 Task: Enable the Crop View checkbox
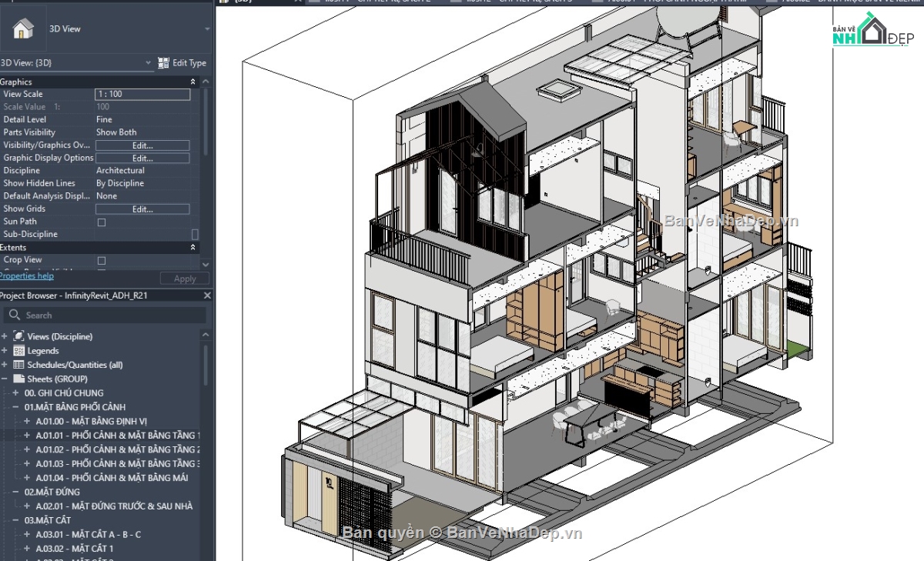101,260
